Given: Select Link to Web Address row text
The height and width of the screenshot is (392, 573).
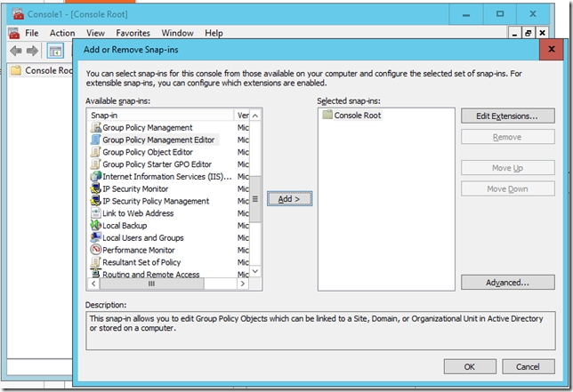Looking at the screenshot, I should (x=138, y=213).
